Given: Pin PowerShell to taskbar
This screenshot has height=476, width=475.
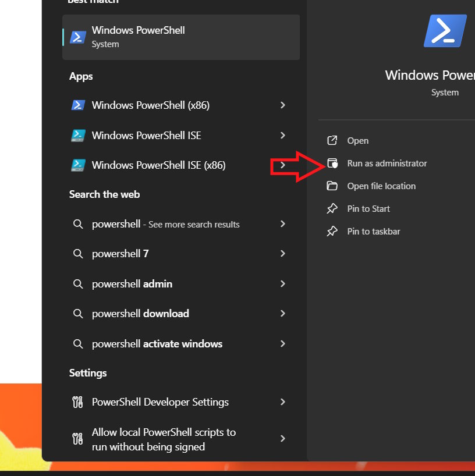Looking at the screenshot, I should (x=374, y=231).
